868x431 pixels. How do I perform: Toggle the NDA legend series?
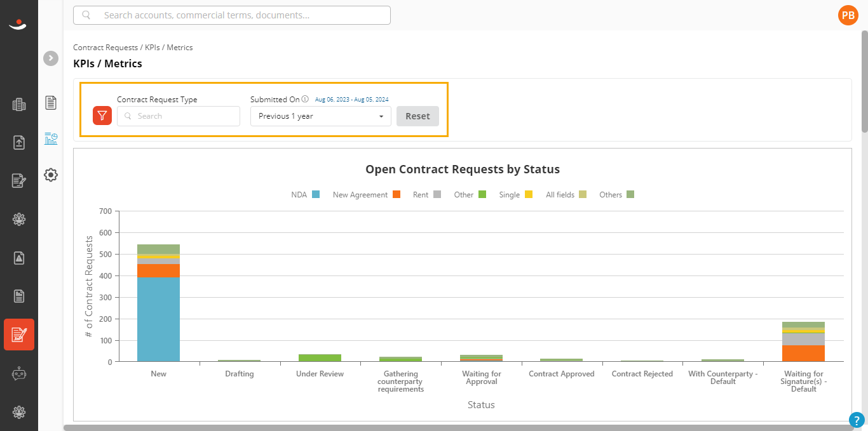click(x=306, y=195)
